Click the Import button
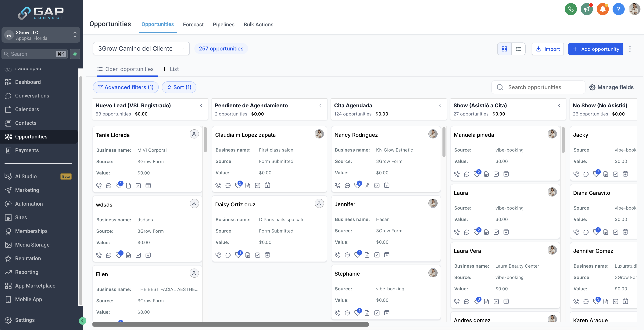Screen dimensions: 644x330 [x=548, y=49]
